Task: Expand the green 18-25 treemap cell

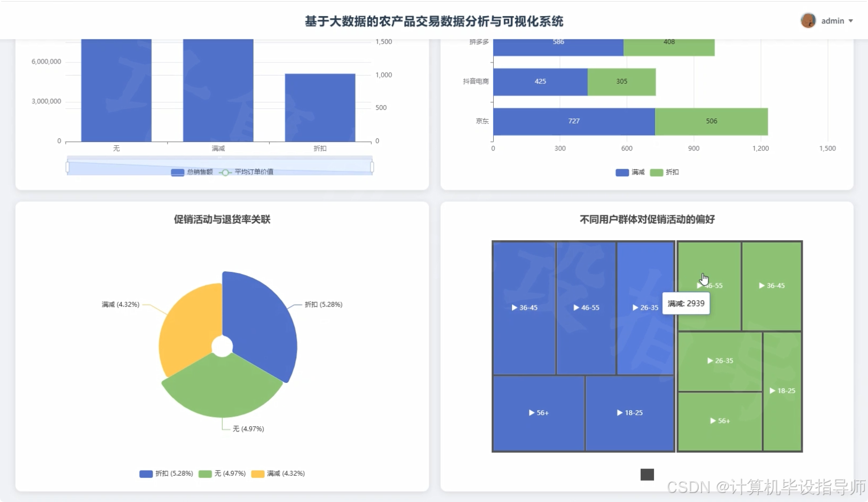Action: pos(782,391)
